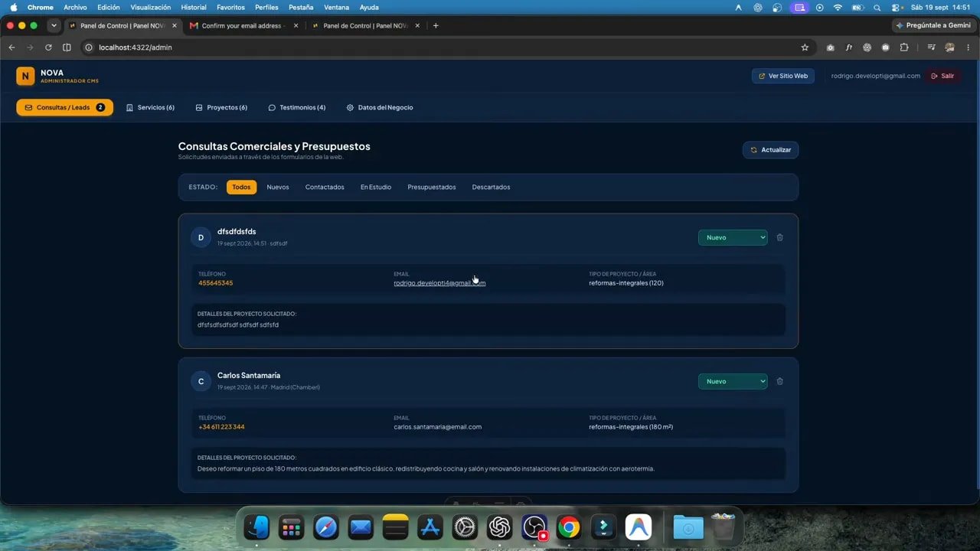Click the phone number 455645345
This screenshot has height=551, width=980.
(216, 283)
